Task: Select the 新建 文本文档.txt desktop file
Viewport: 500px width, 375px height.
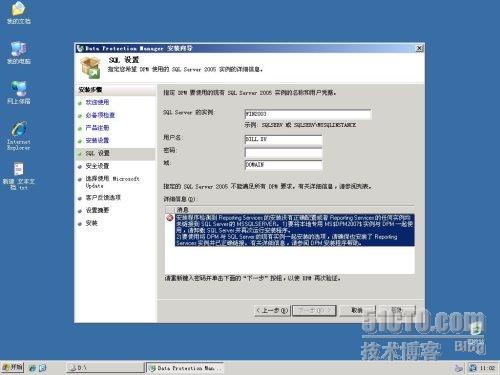Action: 19,176
